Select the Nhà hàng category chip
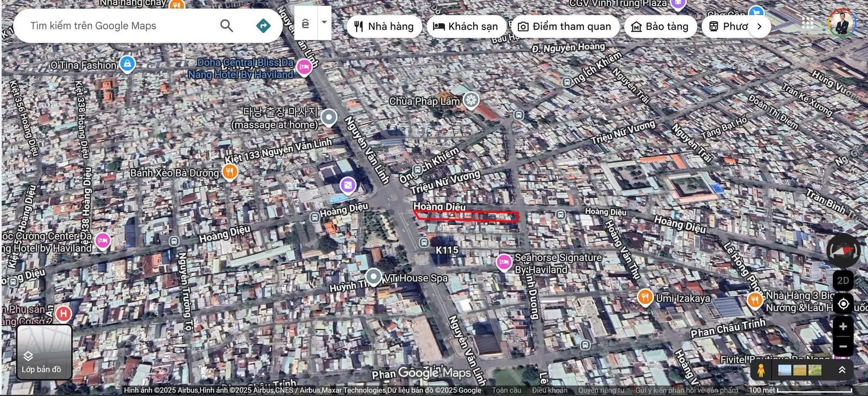The height and width of the screenshot is (396, 868). coord(384,26)
